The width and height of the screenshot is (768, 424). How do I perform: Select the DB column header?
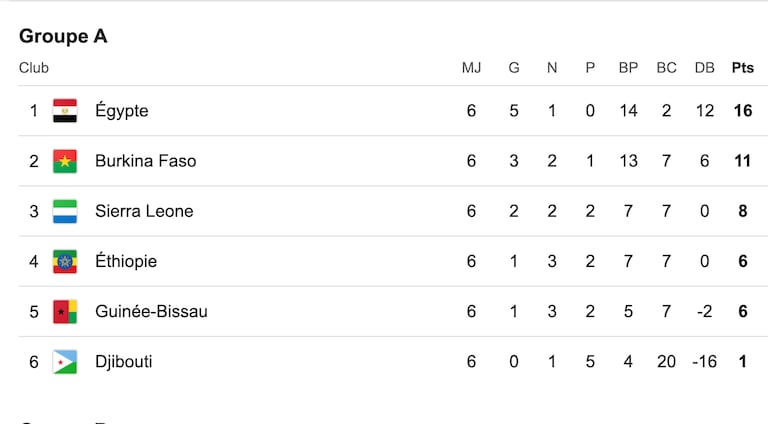tap(704, 68)
